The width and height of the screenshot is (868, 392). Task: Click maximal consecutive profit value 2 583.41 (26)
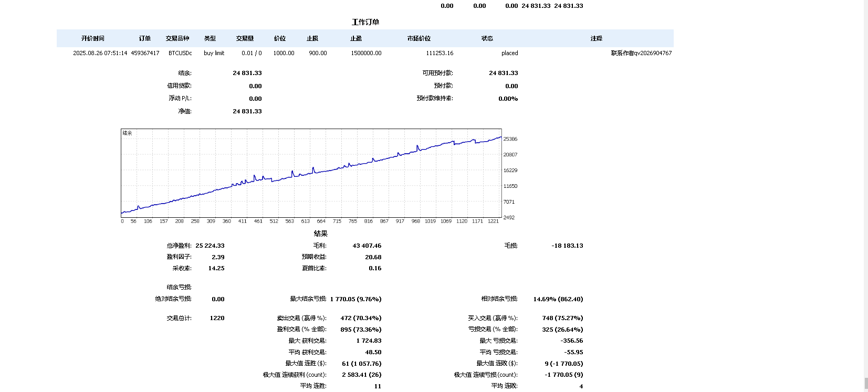(x=362, y=375)
